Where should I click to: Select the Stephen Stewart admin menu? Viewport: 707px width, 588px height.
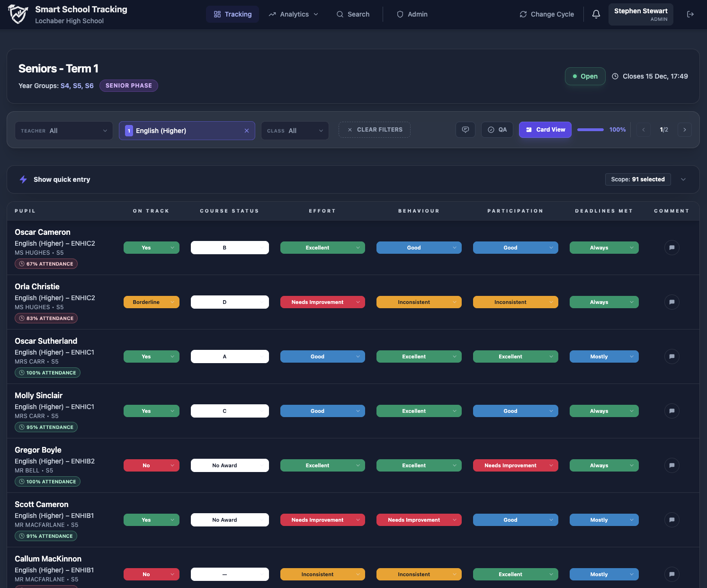(x=641, y=14)
